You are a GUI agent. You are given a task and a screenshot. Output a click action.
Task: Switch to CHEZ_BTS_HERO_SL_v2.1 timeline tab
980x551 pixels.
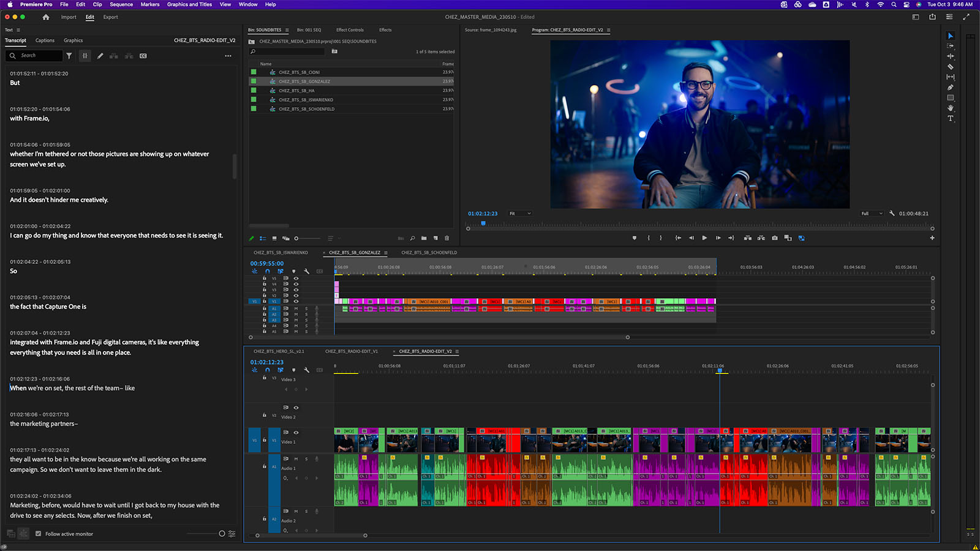[279, 351]
